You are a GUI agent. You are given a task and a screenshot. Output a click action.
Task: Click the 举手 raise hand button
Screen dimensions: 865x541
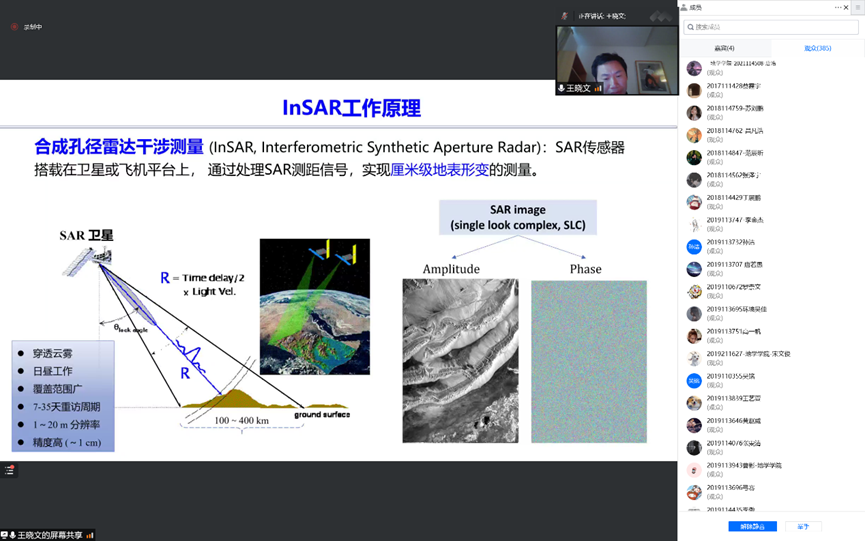point(803,526)
